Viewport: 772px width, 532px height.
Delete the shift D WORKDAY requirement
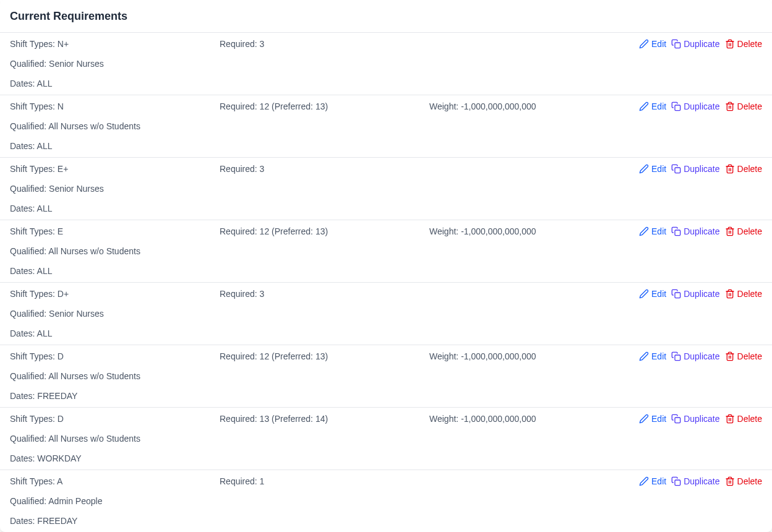[744, 419]
